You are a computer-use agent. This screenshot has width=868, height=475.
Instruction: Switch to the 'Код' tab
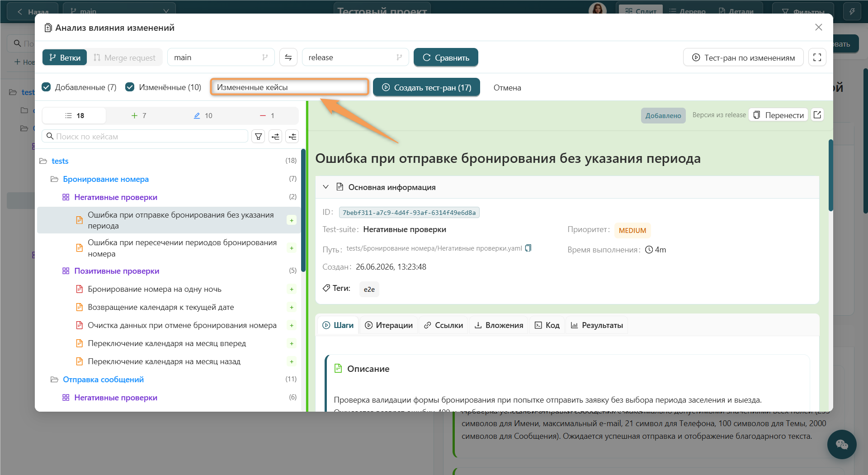(547, 325)
